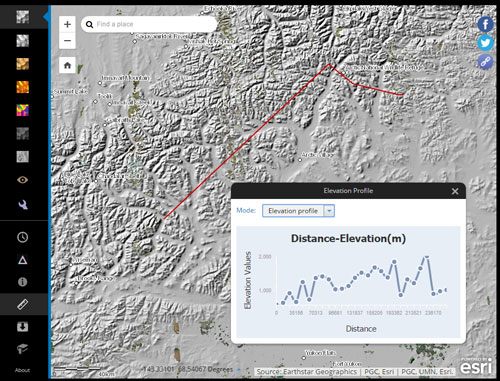Select the tinted hillshade renderer icon
The image size is (500, 381).
click(23, 64)
